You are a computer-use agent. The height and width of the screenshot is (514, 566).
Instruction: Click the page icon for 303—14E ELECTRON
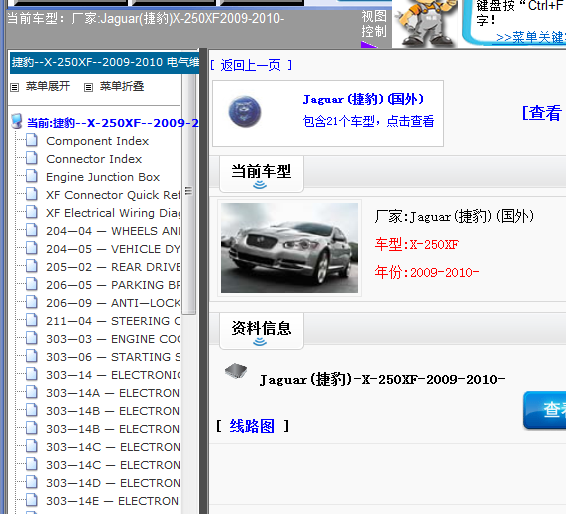coord(32,501)
